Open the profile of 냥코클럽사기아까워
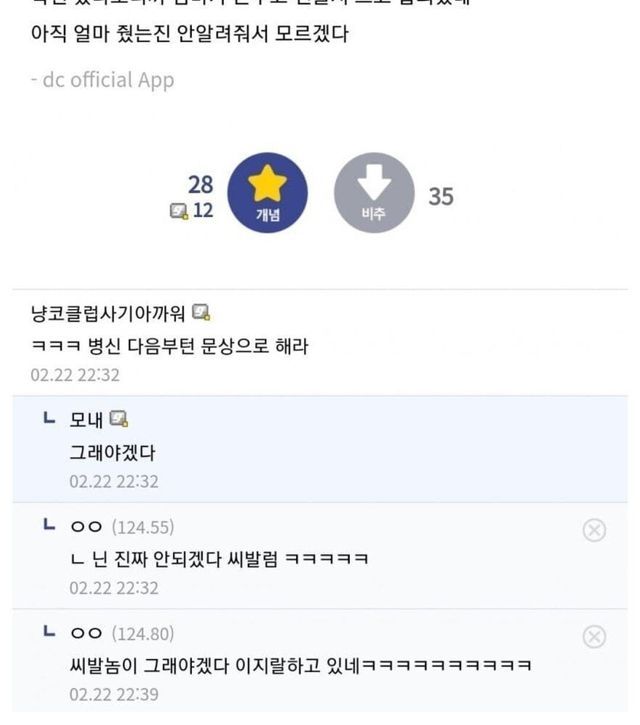Screen dimensions: 640x725 (x=108, y=314)
